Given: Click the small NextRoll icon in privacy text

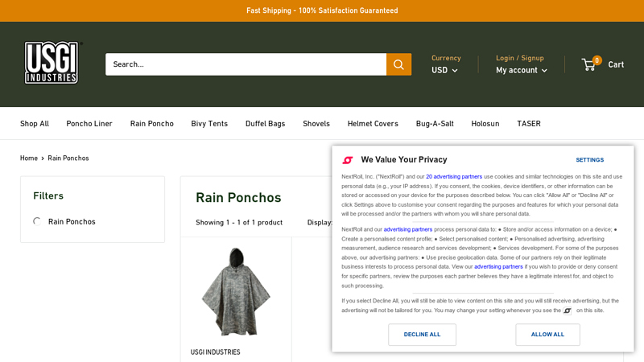Looking at the screenshot, I should tap(568, 311).
